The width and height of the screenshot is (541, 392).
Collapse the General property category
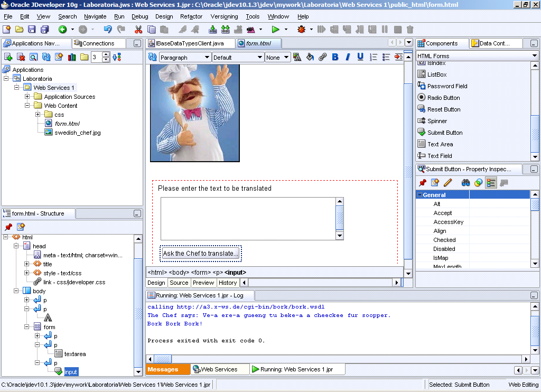point(419,195)
